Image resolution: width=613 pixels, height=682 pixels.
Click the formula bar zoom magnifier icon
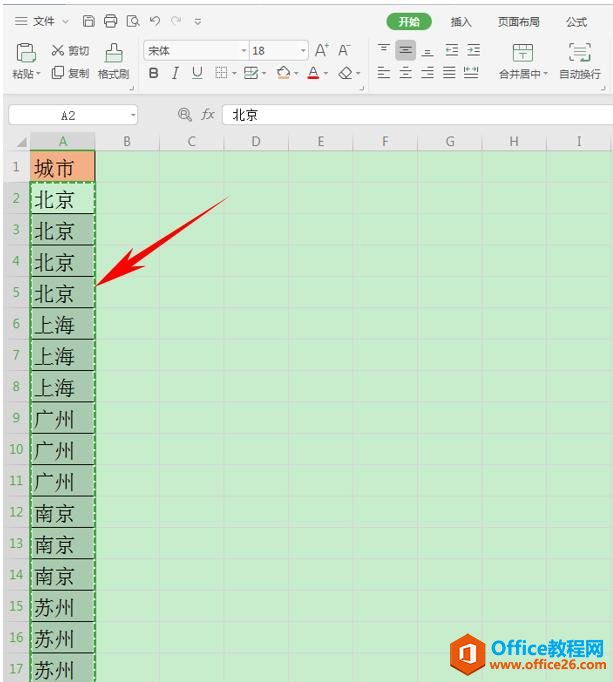pos(184,115)
